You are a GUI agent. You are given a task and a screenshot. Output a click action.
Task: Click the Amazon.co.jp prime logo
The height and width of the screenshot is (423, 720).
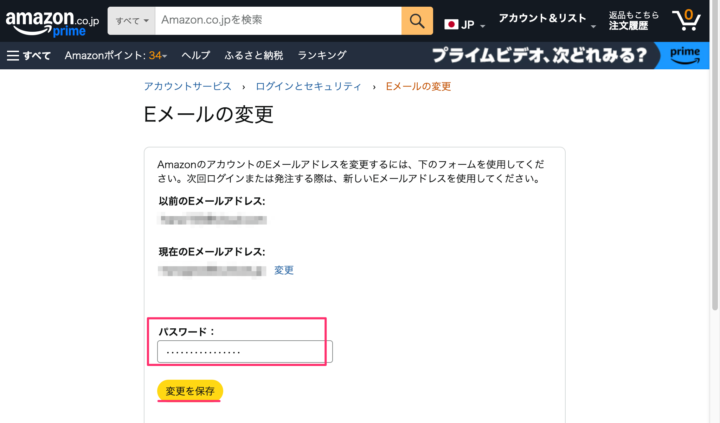(50, 21)
